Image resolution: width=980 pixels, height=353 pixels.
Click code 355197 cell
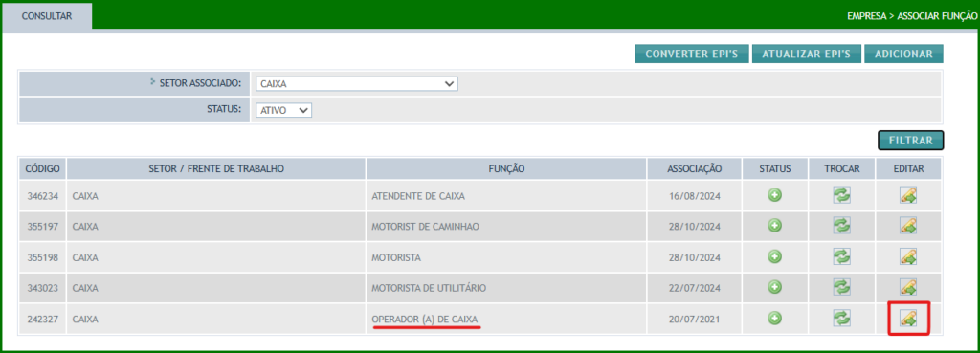[42, 226]
